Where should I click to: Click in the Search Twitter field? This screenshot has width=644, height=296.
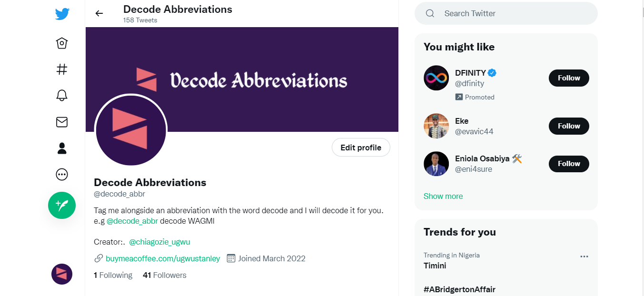tap(506, 13)
